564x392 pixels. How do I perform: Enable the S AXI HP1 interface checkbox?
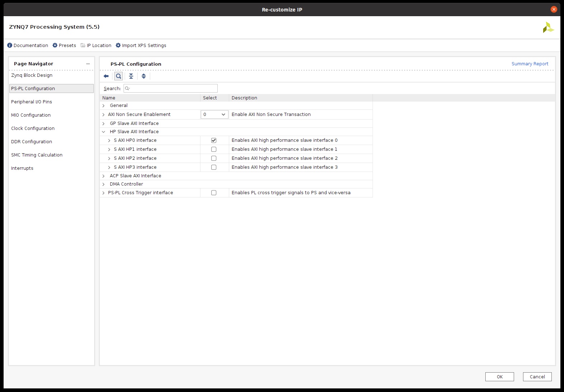pyautogui.click(x=214, y=149)
